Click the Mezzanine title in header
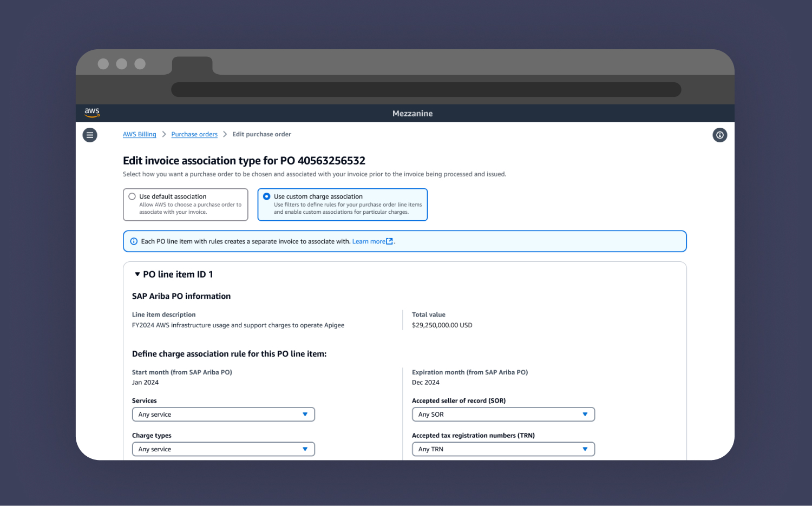Screen dimensions: 812x506 point(412,114)
